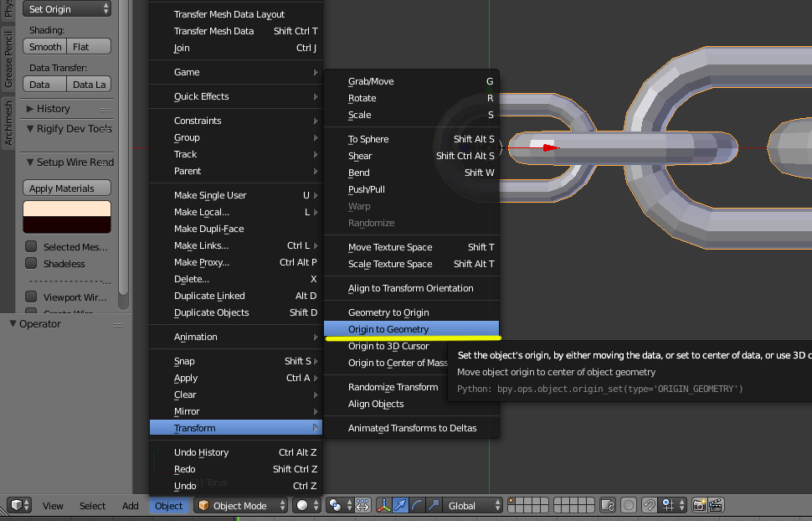Select the rotate manipulator arc

click(417, 505)
